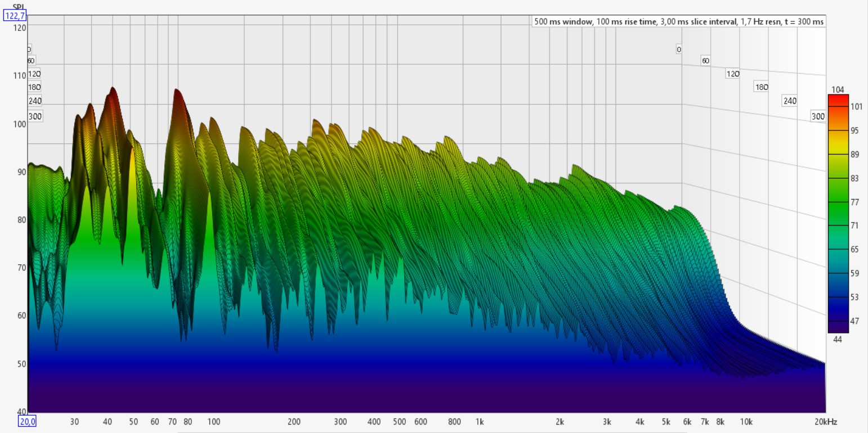
Task: Click the red top of color scale
Action: 838,100
